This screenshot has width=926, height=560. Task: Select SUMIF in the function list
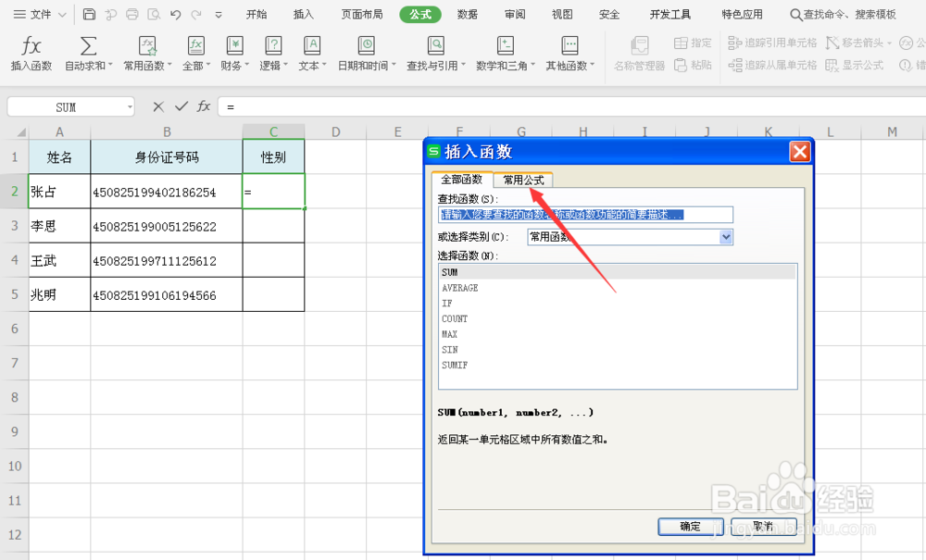(x=618, y=366)
